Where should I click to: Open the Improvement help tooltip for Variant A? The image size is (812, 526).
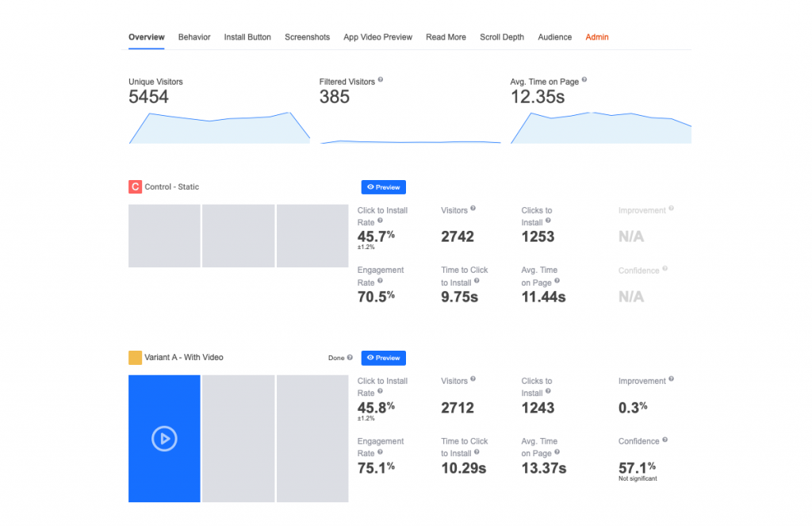click(673, 380)
